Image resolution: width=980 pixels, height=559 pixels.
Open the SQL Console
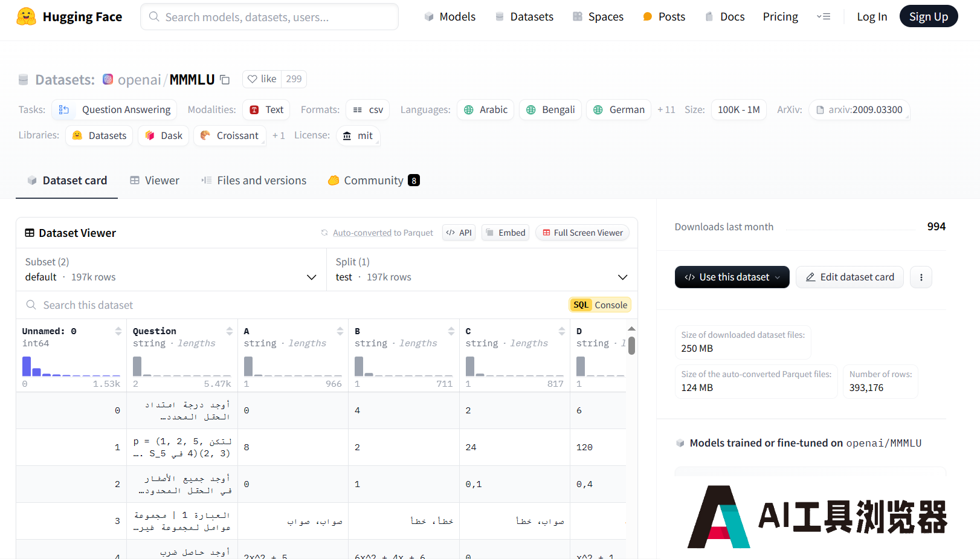(600, 305)
